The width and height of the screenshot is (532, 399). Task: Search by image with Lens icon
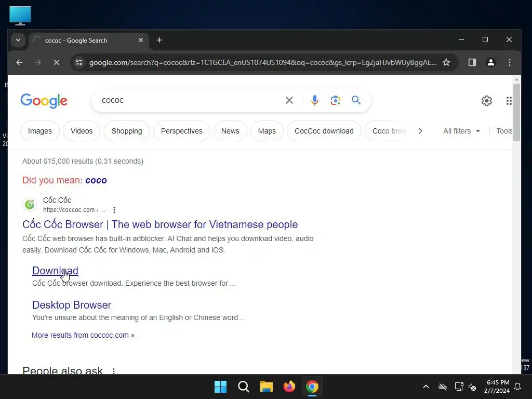tap(335, 100)
